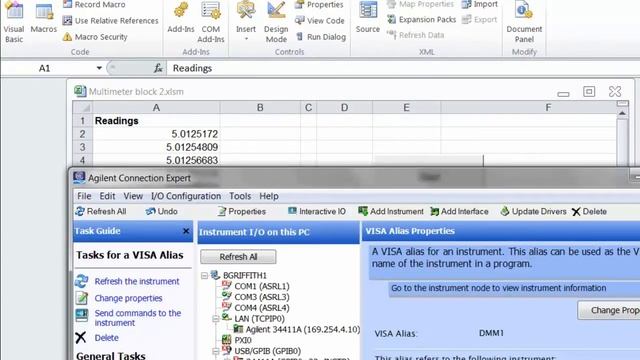Click the formula bar showing Readings
This screenshot has width=640, height=360.
click(x=402, y=68)
